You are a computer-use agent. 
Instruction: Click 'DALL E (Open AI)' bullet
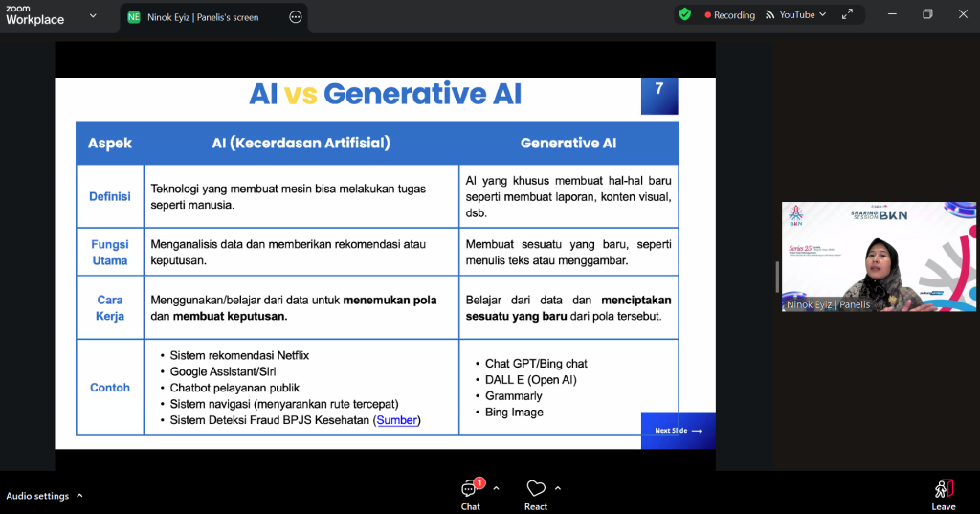[x=531, y=380]
